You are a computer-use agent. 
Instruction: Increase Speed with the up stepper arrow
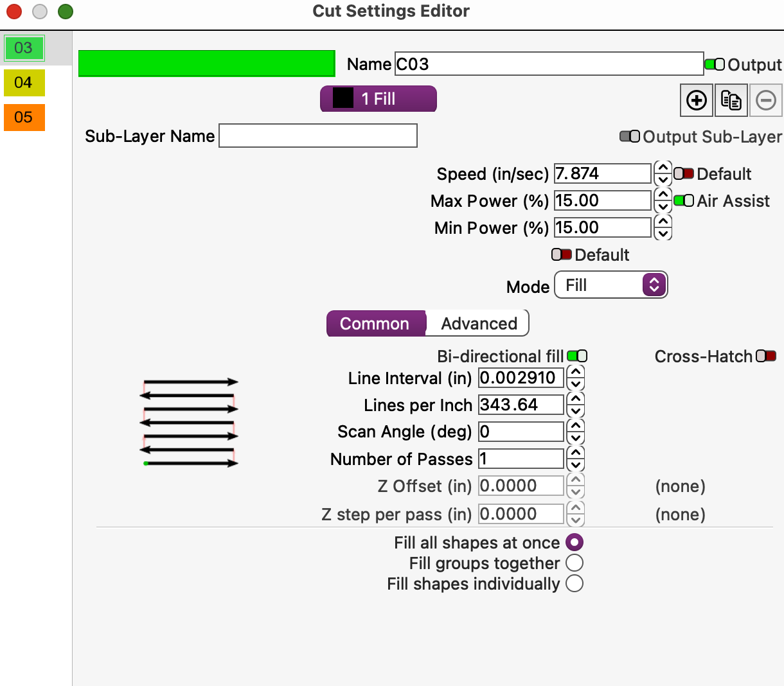[x=663, y=168]
